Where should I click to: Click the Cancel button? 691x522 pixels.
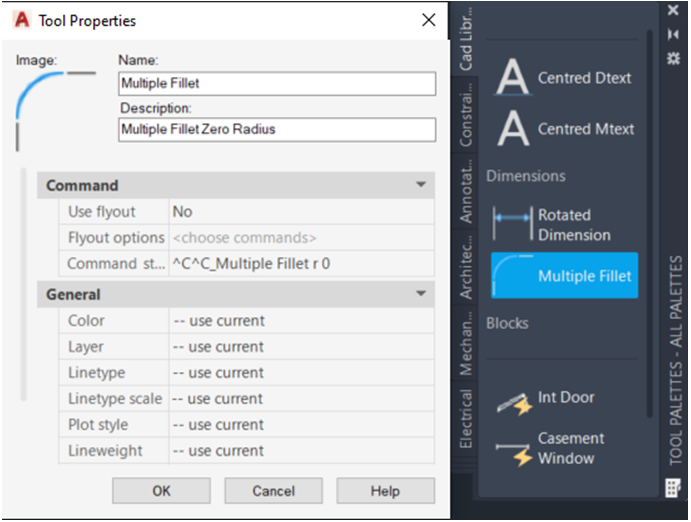(x=273, y=491)
